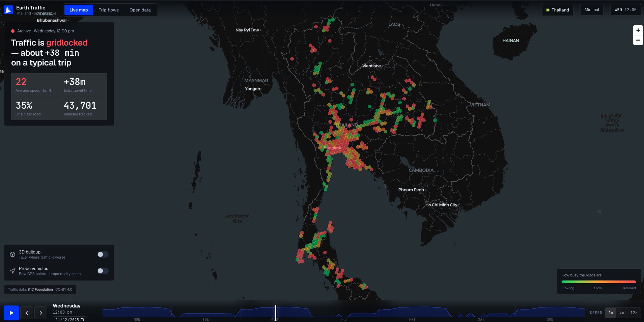Jump to MON on the timeline
The width and height of the screenshot is (644, 322).
coord(137,319)
